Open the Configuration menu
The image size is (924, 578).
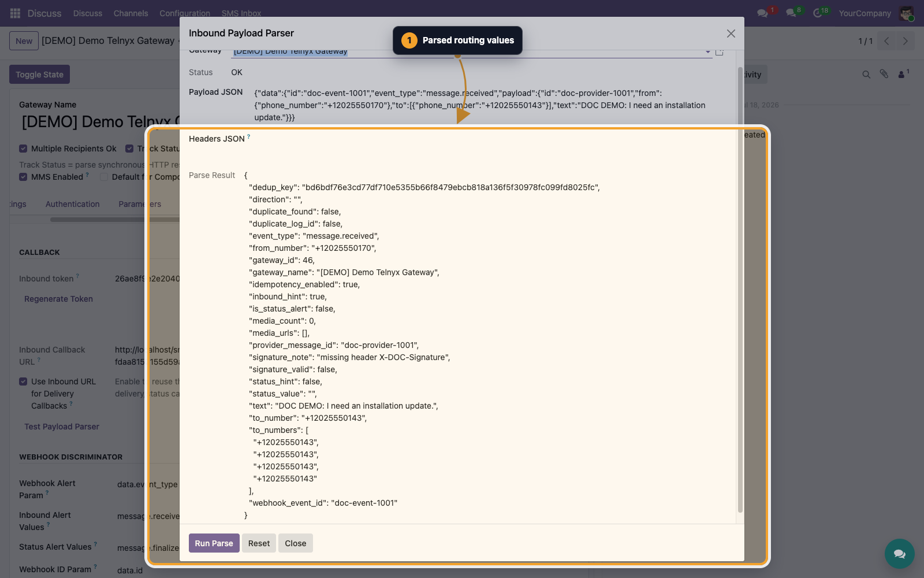[185, 13]
